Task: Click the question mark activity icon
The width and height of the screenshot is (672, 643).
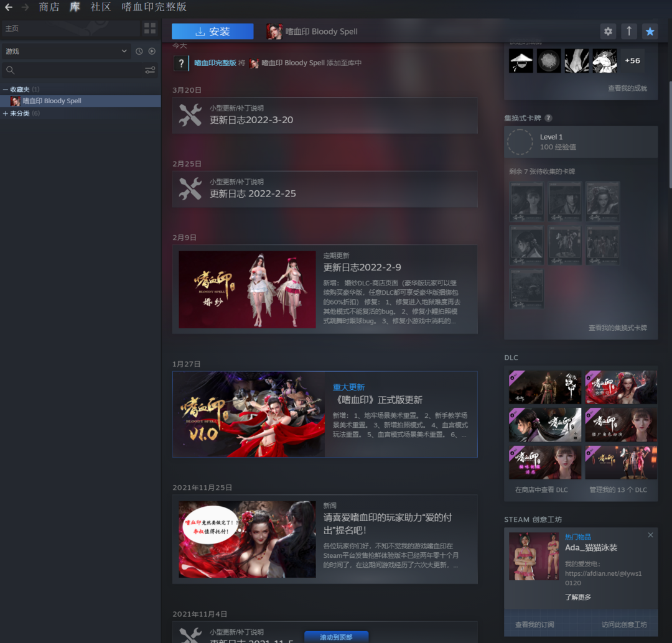Action: (x=181, y=63)
